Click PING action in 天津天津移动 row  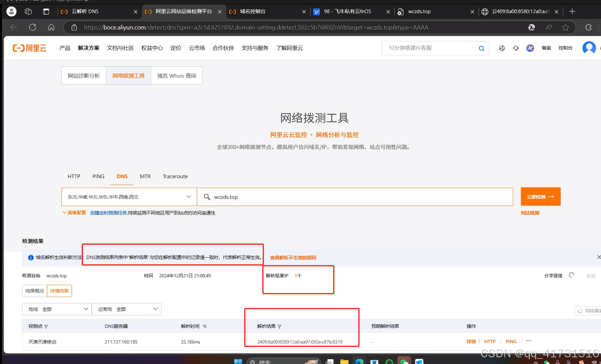[511, 342]
